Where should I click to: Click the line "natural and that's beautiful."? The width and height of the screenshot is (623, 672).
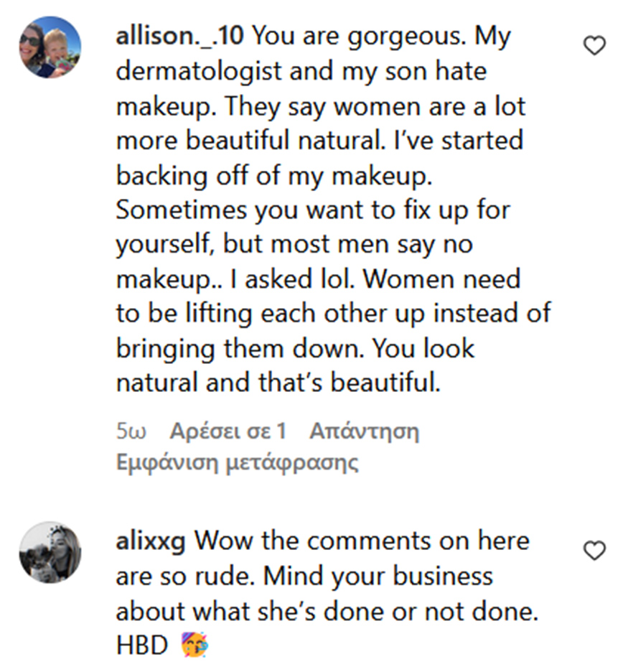(277, 383)
